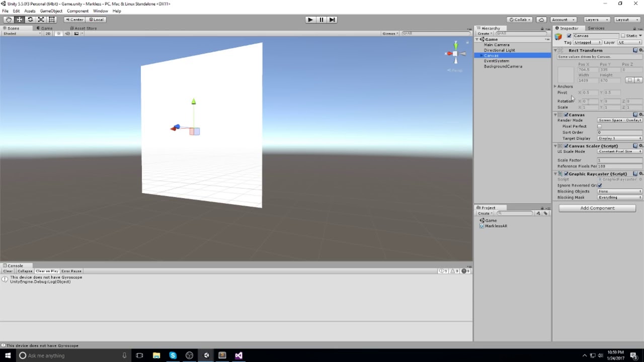Image resolution: width=644 pixels, height=362 pixels.
Task: Open the GameObject menu
Action: pyautogui.click(x=51, y=11)
